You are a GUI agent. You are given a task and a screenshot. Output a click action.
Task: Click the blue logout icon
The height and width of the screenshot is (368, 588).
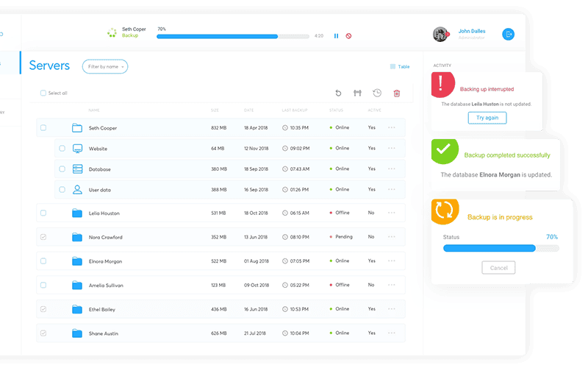tap(508, 34)
